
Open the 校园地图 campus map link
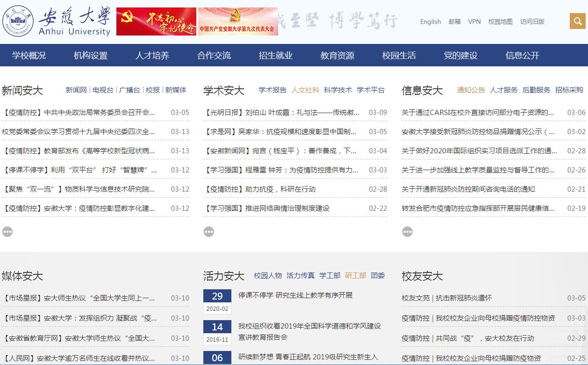(x=500, y=21)
